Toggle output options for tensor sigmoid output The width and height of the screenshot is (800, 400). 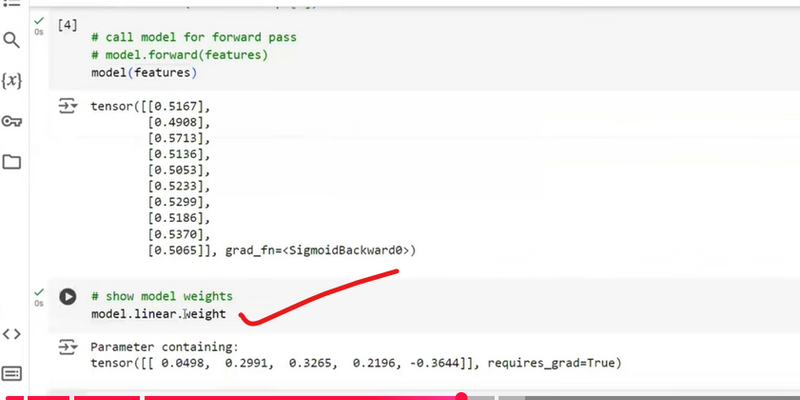[67, 106]
